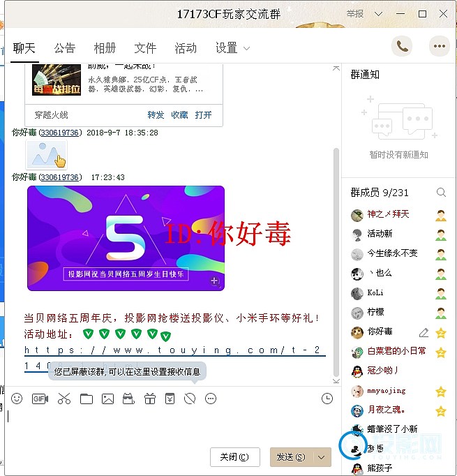This screenshot has width=457, height=476.
Task: Open the game controller icon
Action: click(x=128, y=399)
